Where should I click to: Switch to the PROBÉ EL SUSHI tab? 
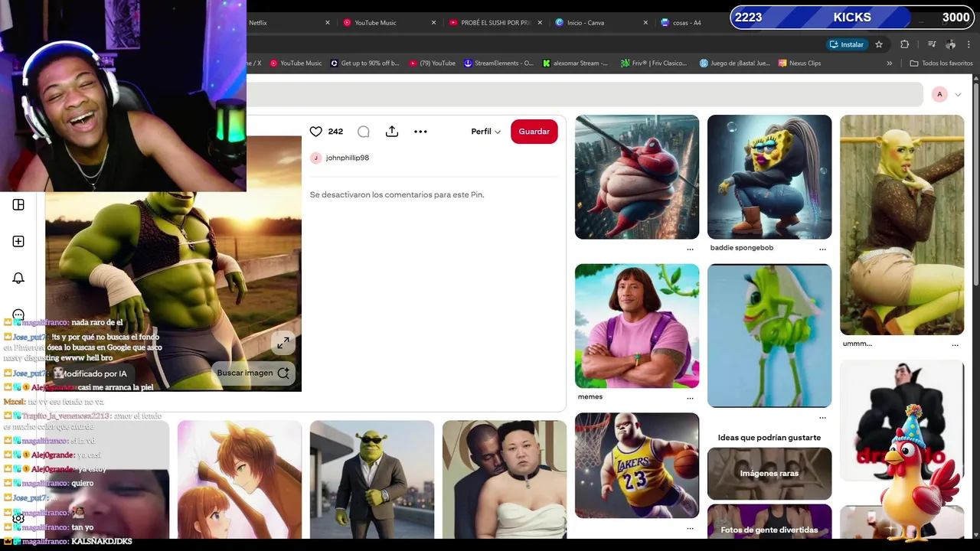point(495,23)
